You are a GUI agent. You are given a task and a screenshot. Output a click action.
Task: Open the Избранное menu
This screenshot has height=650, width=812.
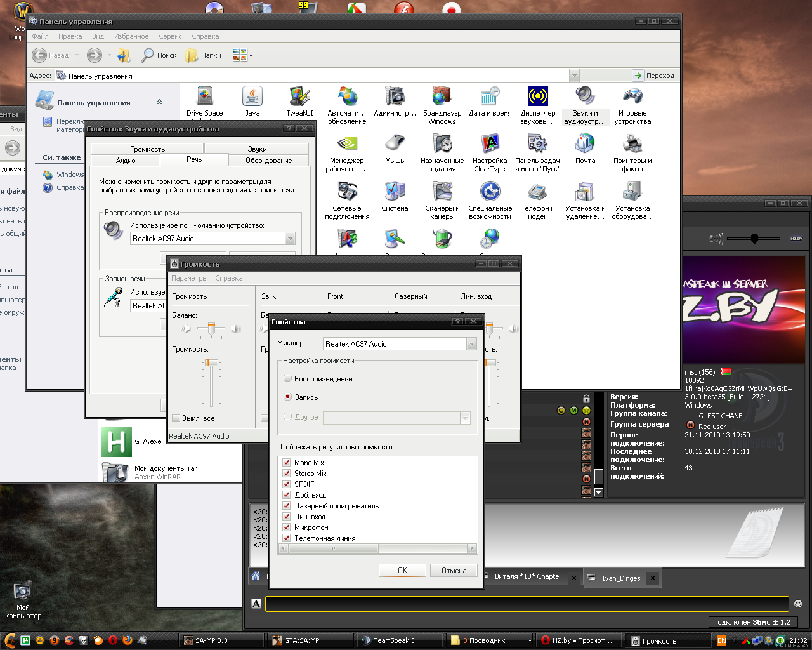(x=131, y=36)
